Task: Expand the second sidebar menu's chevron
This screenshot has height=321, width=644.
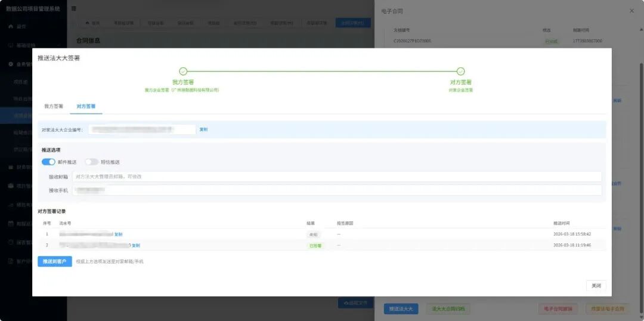Action: tap(60, 45)
